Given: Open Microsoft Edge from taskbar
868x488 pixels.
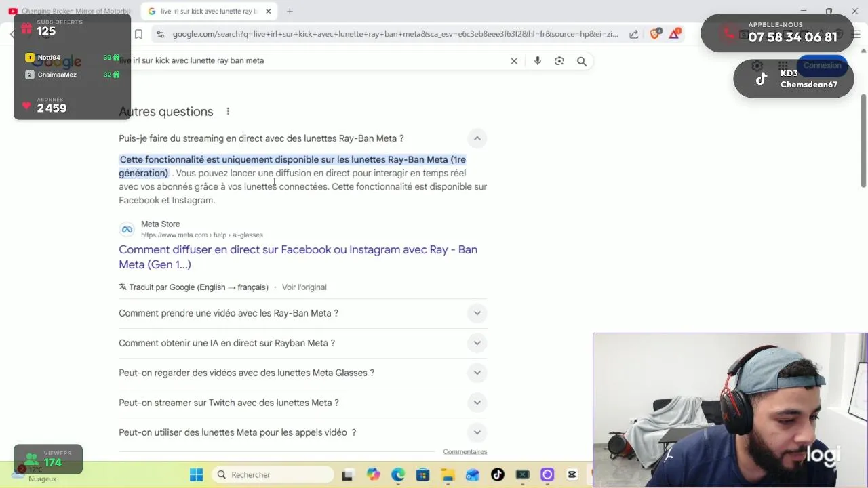Looking at the screenshot, I should pyautogui.click(x=398, y=474).
